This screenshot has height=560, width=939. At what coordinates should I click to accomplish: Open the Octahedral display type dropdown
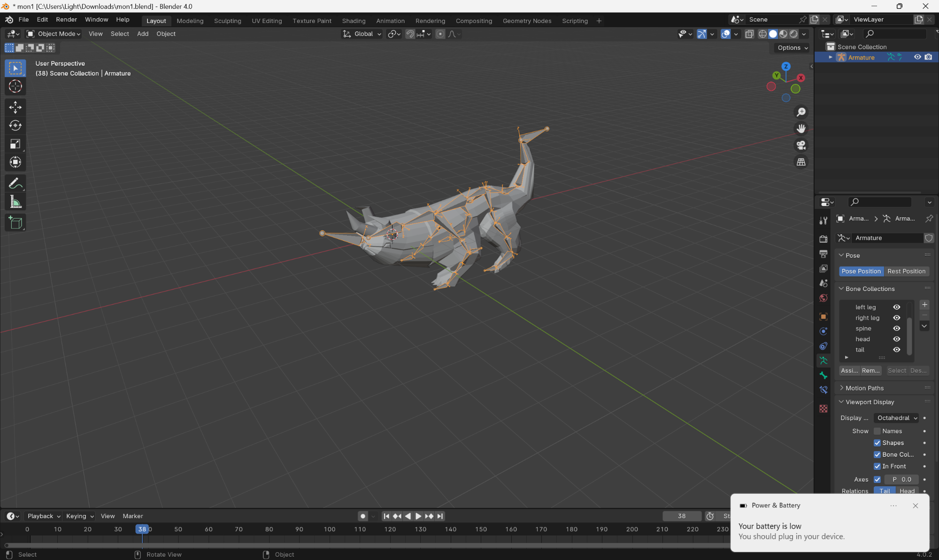tap(896, 418)
